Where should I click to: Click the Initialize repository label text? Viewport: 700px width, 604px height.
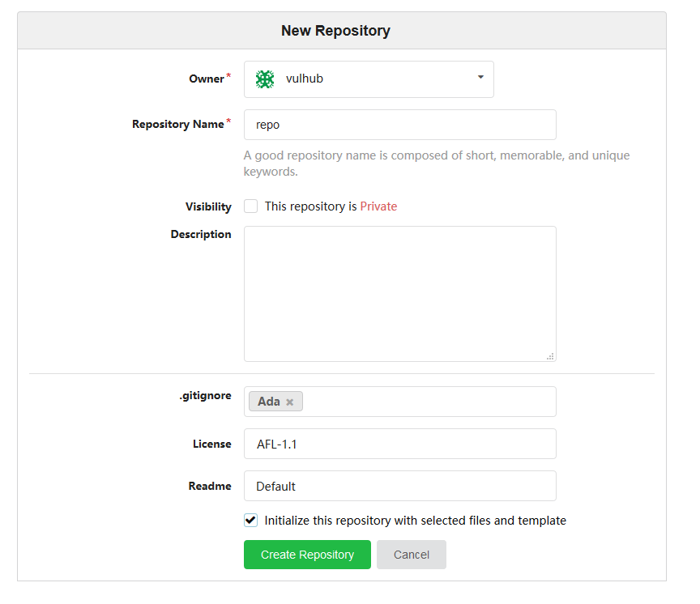415,521
